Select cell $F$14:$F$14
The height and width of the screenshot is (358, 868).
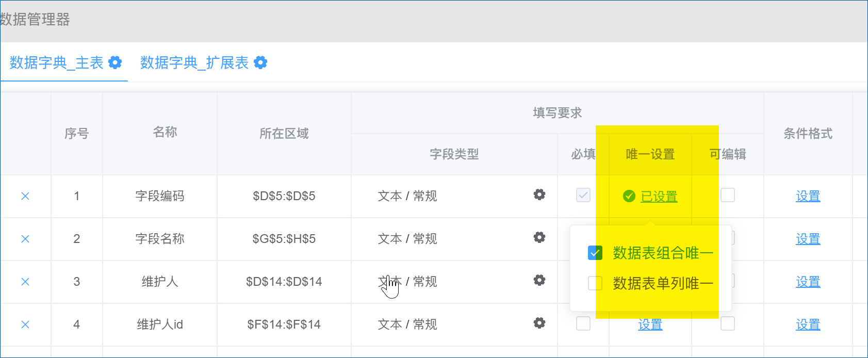click(284, 324)
